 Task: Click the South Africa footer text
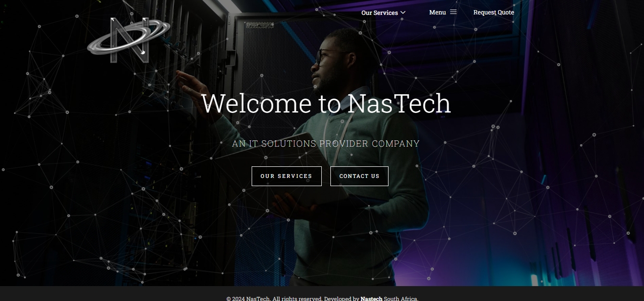coord(401,299)
